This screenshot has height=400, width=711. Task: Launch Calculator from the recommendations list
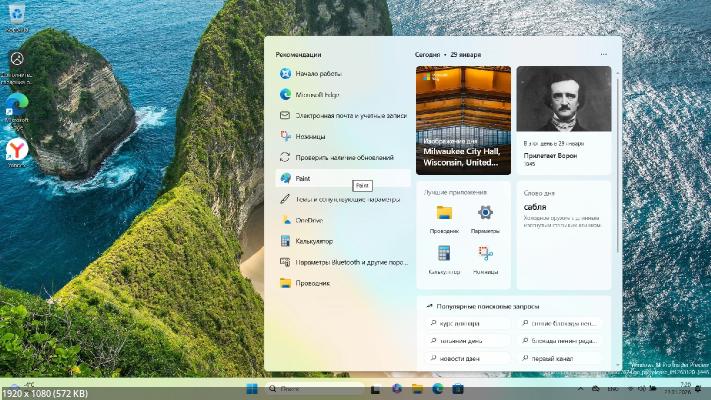[314, 241]
